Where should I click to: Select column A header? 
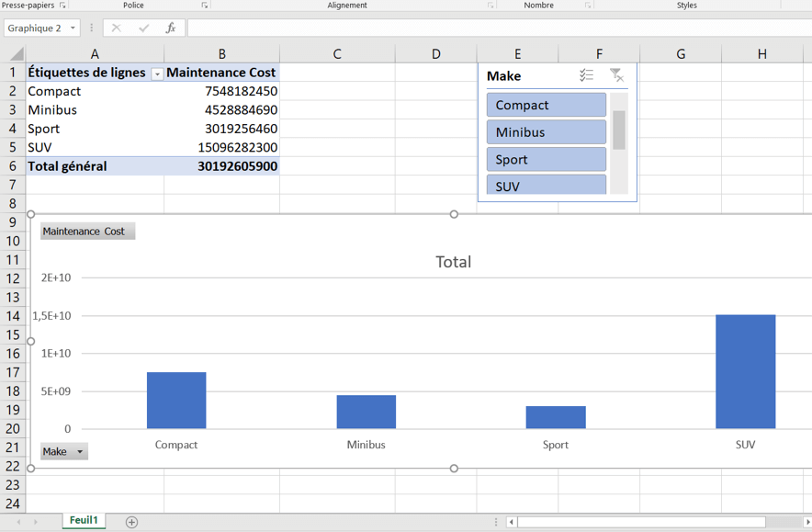[95, 54]
